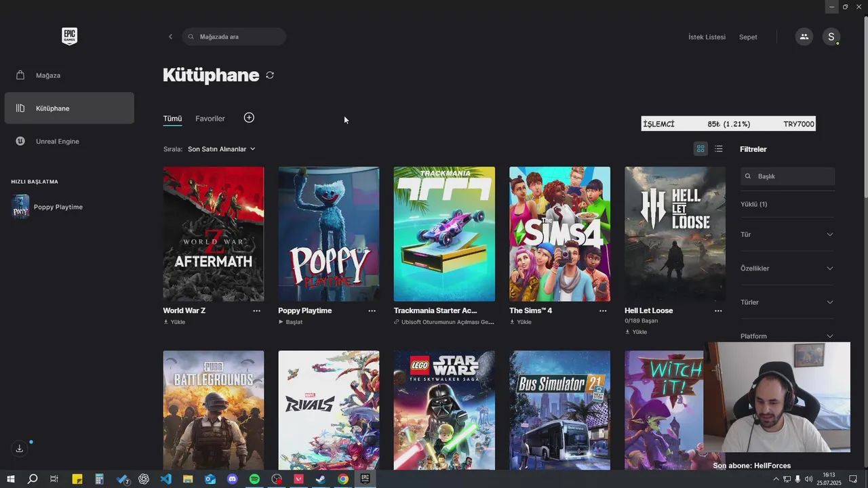Click Yükle under The Sims 4
Viewport: 868px width, 488px height.
click(x=521, y=322)
